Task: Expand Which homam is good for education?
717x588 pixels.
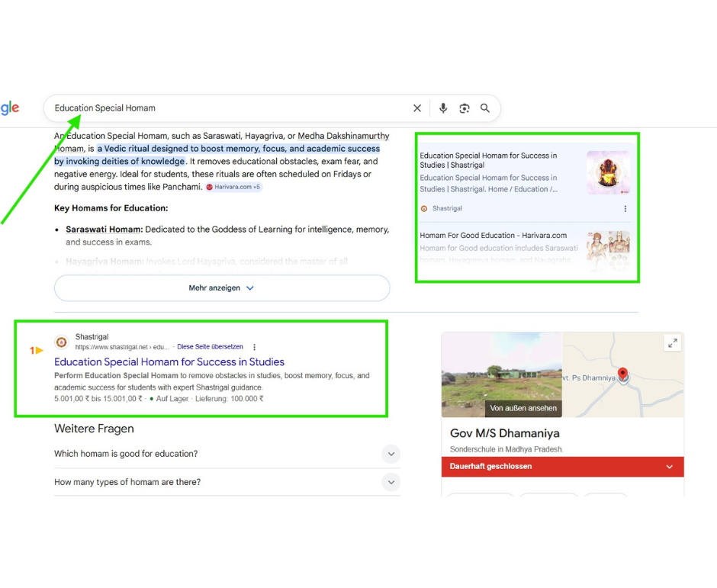Action: 227,454
